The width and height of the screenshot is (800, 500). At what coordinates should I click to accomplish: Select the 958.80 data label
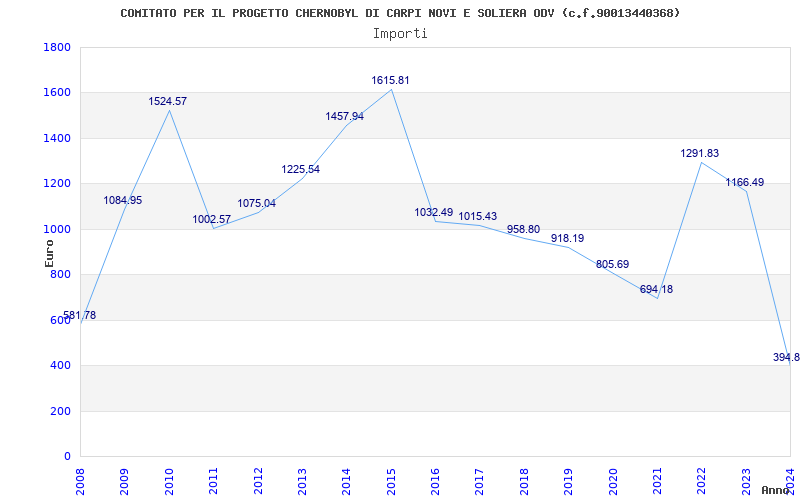pyautogui.click(x=523, y=230)
